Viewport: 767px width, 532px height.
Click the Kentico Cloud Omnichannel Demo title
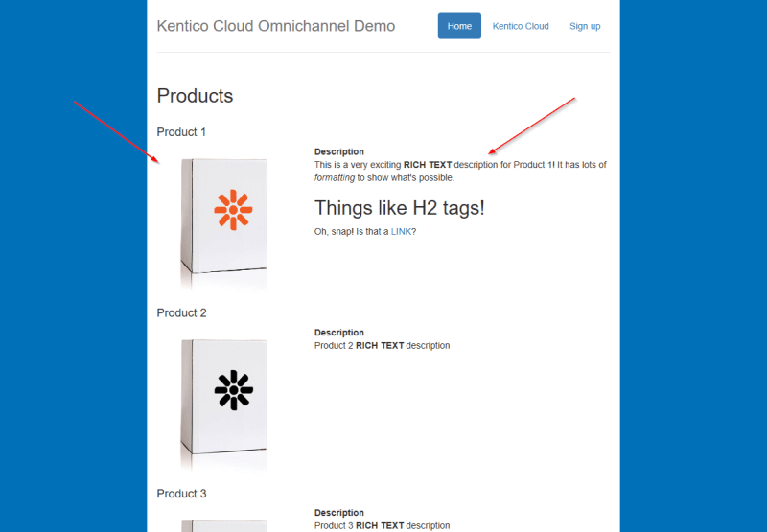276,26
